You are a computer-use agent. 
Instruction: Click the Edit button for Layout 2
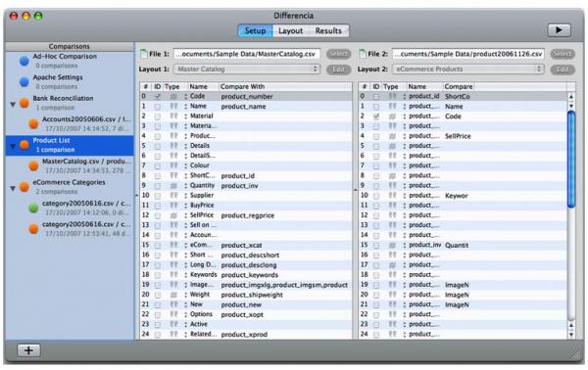(x=563, y=69)
